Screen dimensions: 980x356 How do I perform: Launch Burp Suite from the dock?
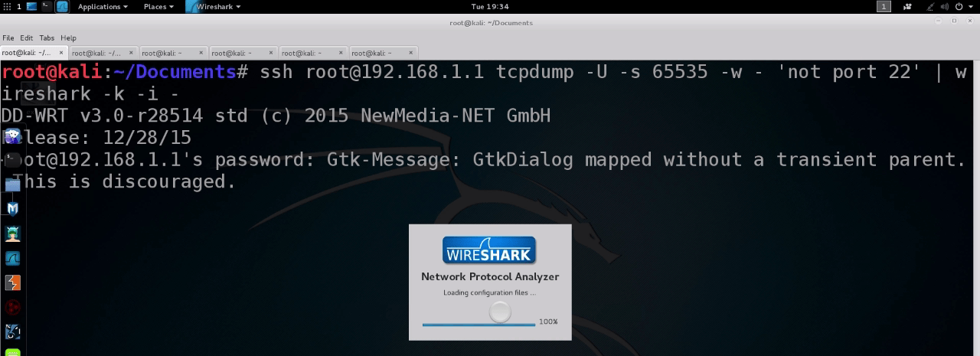(12, 283)
